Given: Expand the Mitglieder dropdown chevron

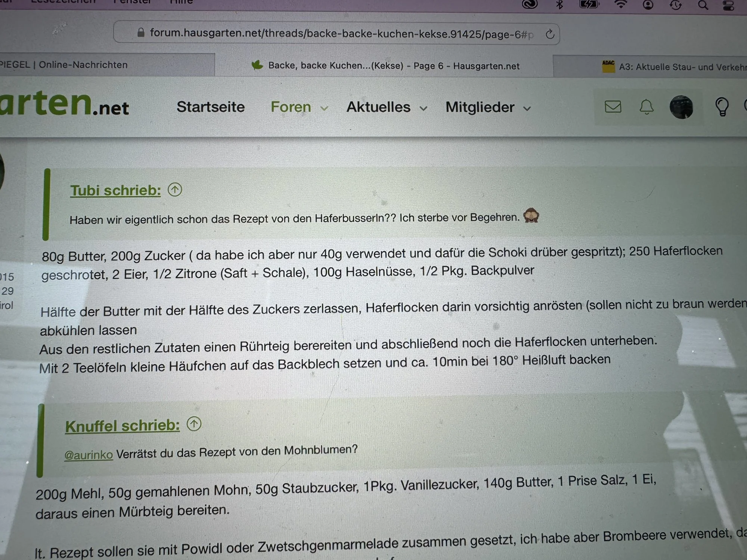Looking at the screenshot, I should coord(527,109).
